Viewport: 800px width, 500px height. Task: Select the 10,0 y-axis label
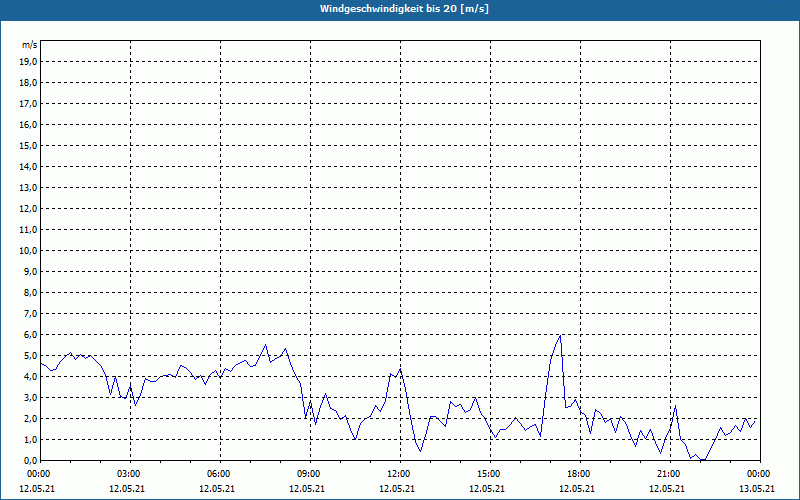point(28,251)
